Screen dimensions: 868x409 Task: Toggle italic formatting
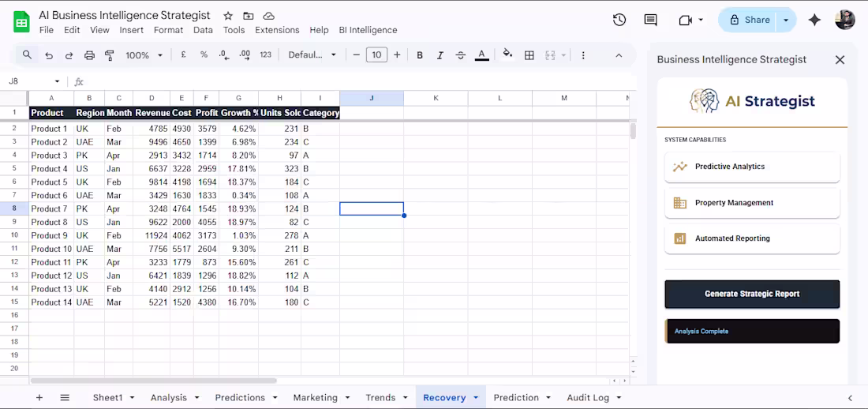point(440,55)
